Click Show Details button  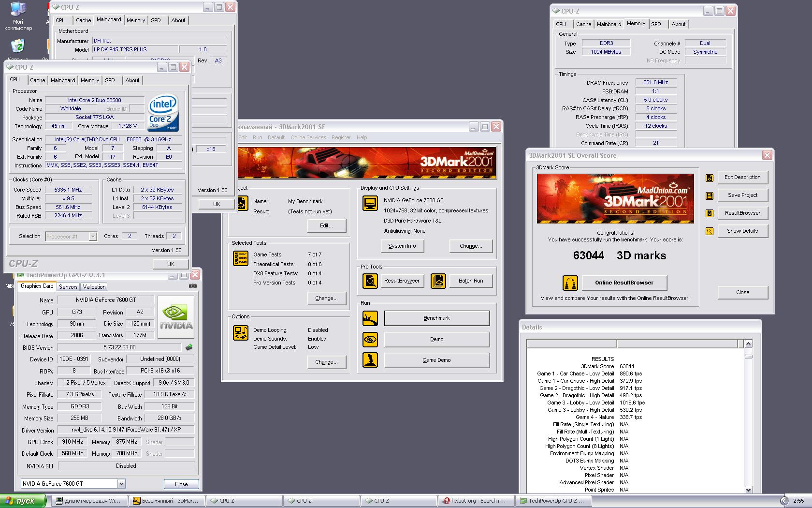[x=743, y=231]
